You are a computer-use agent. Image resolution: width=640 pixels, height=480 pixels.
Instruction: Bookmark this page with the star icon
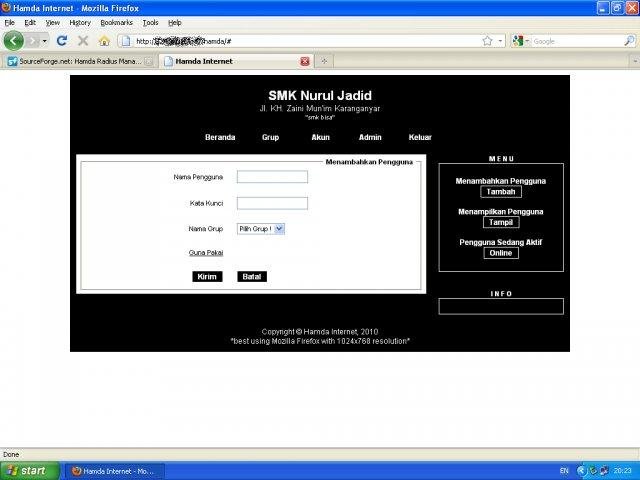[487, 41]
